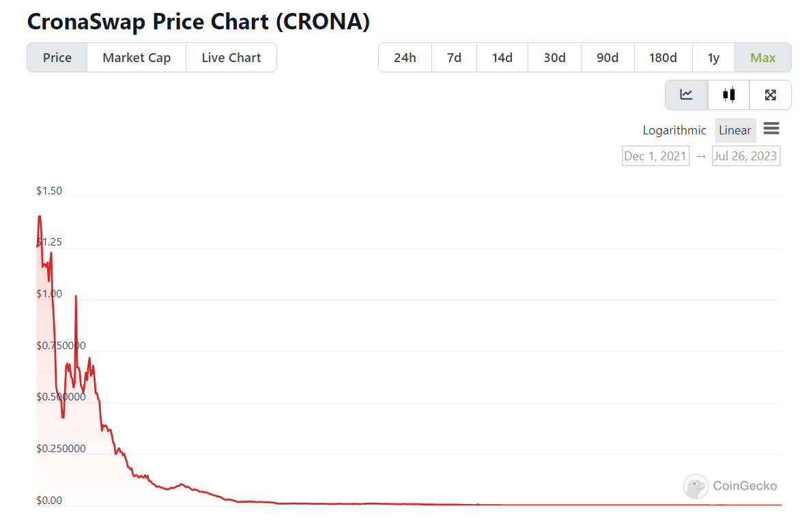Viewport: 802px width, 532px height.
Task: Select the Max time range
Action: [762, 57]
